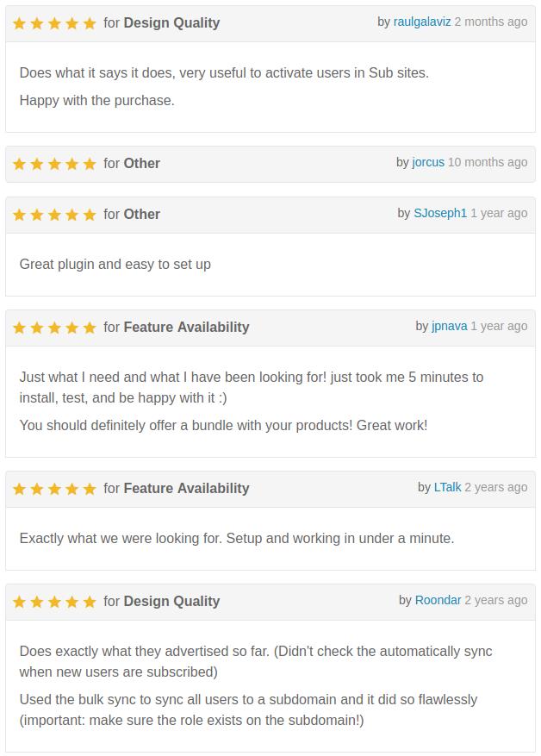Image resolution: width=541 pixels, height=756 pixels.
Task: Click fifth star in SJoseph1 review
Action: [90, 215]
